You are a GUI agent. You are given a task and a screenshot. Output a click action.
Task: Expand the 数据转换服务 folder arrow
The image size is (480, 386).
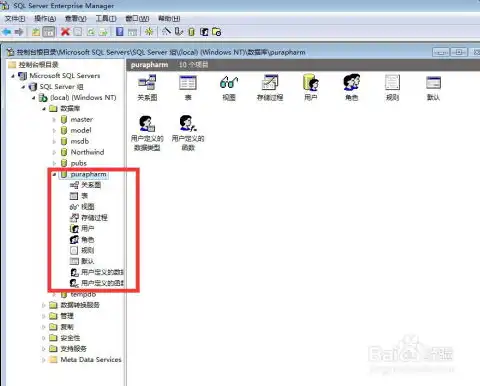tap(44, 305)
